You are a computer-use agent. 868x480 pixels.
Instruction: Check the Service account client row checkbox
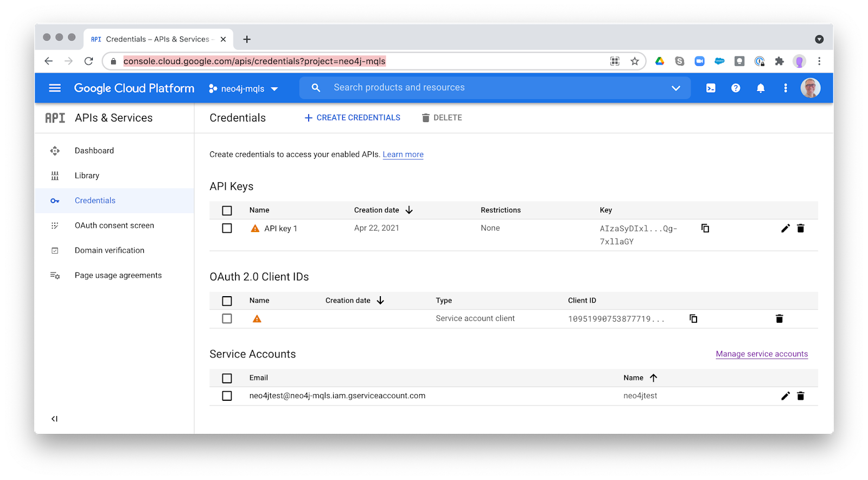click(227, 318)
